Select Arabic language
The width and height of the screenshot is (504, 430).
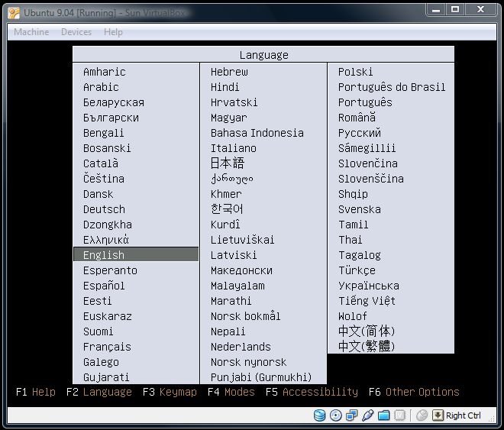click(101, 87)
